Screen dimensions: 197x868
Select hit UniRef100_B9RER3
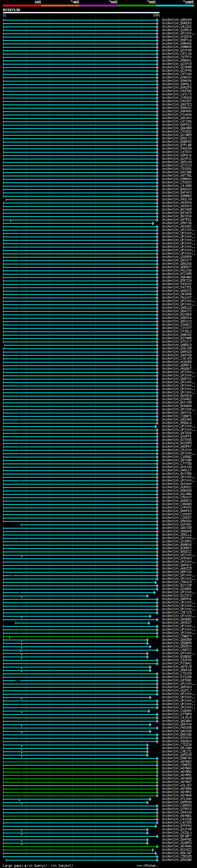(177, 23)
